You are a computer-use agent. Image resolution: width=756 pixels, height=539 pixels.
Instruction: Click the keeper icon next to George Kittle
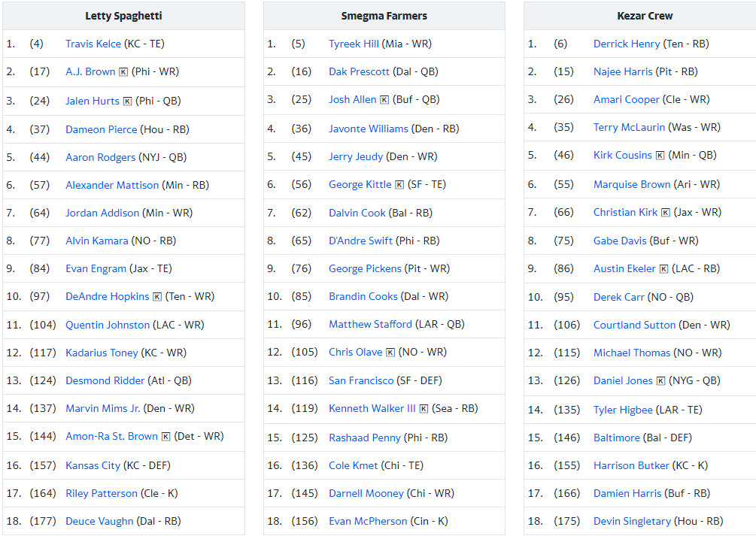399,184
